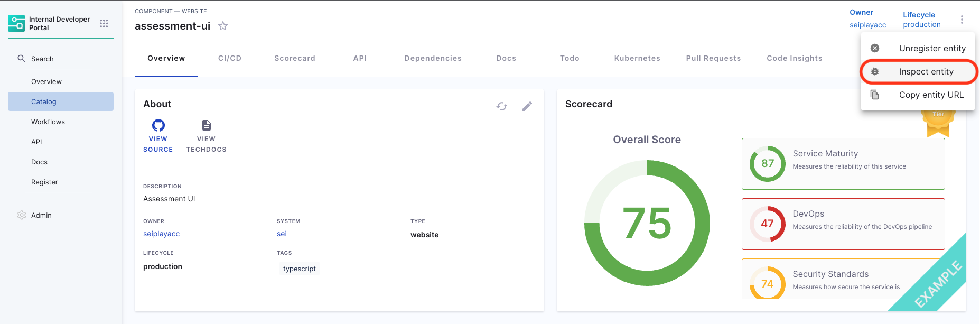This screenshot has height=324, width=980.
Task: Open the Kubernetes tab
Action: [x=637, y=58]
